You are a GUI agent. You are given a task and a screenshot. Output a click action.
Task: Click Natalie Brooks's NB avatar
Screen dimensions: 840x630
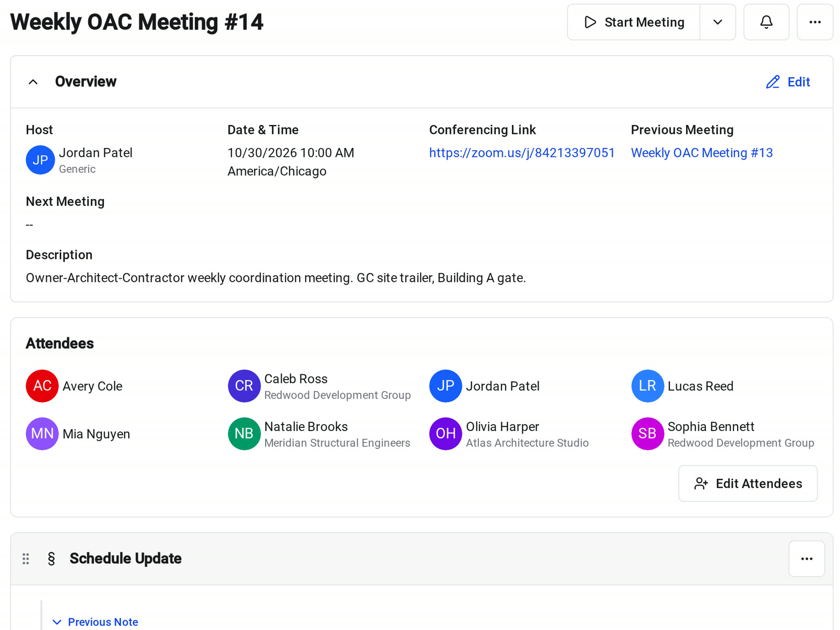(244, 434)
